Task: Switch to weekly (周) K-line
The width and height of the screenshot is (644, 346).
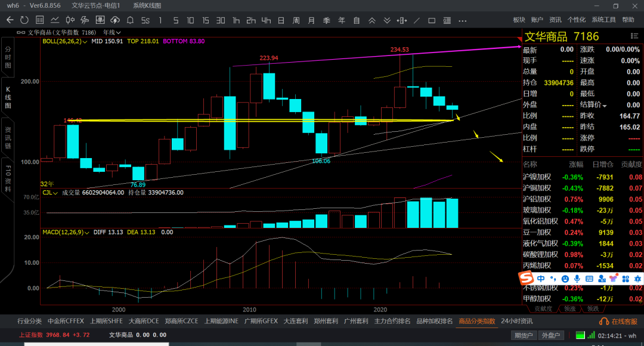Action: coord(296,20)
